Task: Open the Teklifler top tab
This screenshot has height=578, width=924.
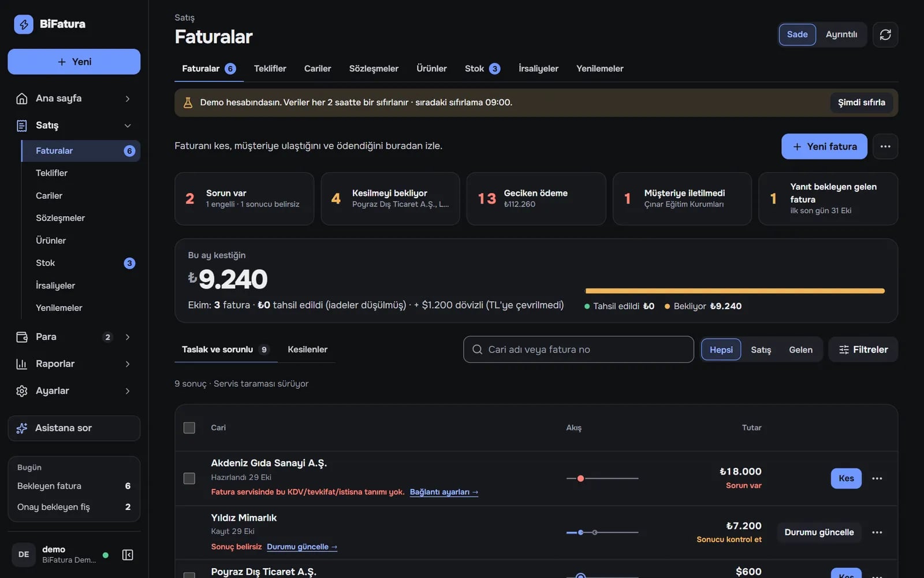Action: pos(270,69)
